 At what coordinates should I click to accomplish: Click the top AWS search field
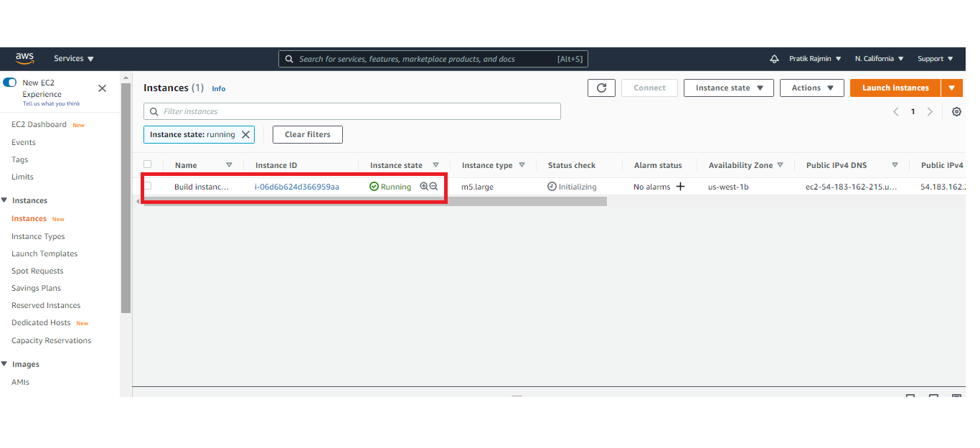[433, 59]
